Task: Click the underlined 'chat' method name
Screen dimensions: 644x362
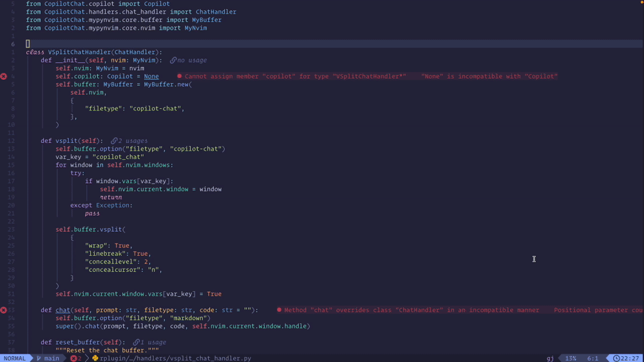Action: [63, 310]
